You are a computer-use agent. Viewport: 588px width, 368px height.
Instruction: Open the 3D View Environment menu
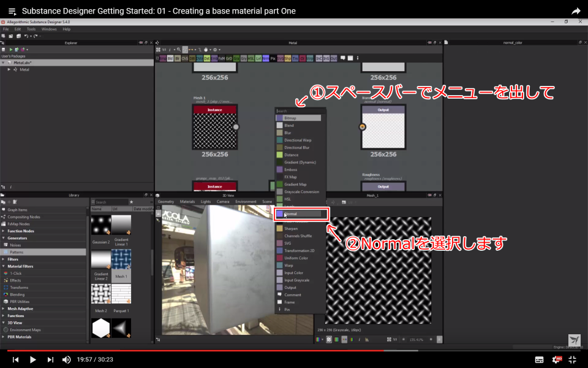pos(246,202)
